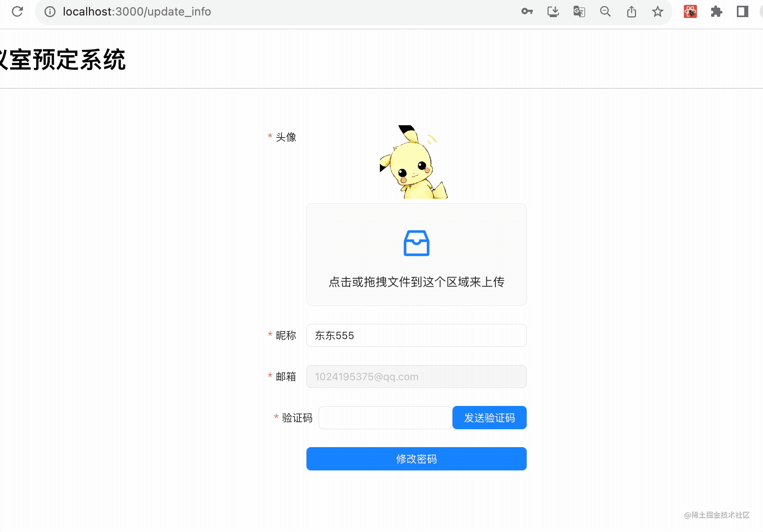Click the blue inbox upload icon

pos(416,243)
